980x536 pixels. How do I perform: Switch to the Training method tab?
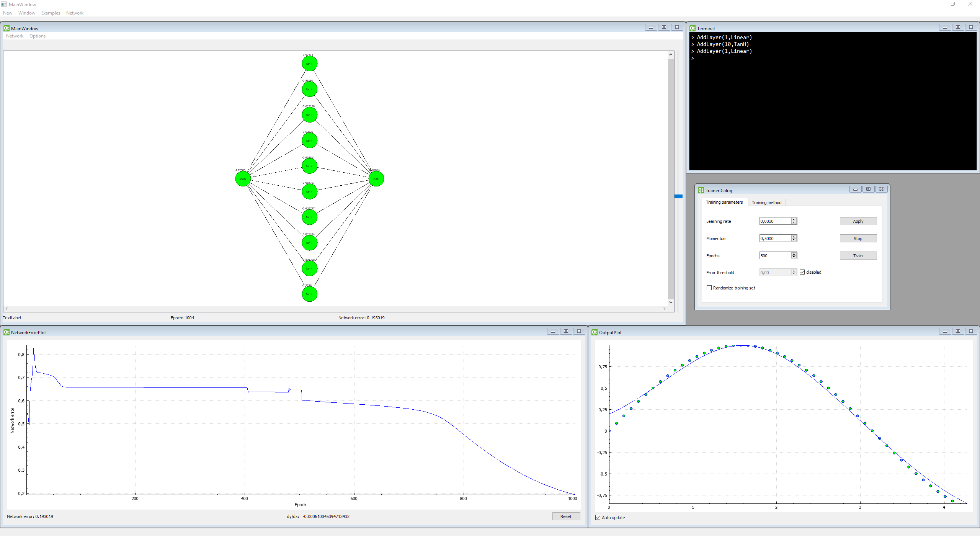click(x=766, y=203)
